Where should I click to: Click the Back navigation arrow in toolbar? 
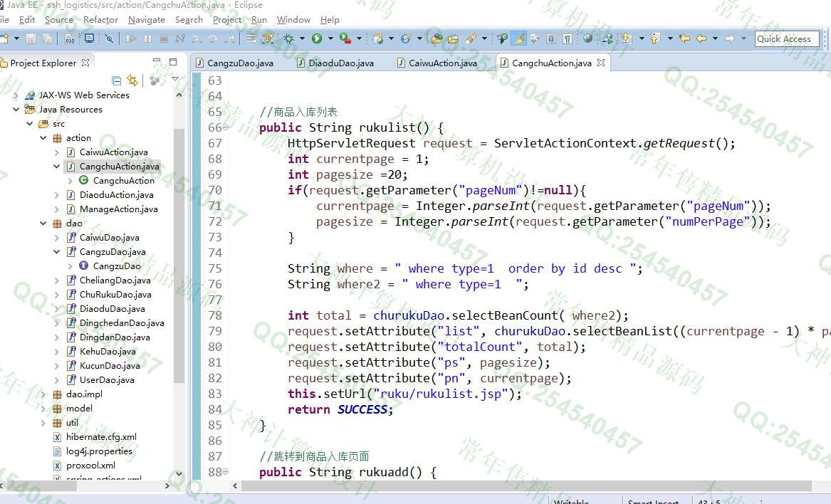[701, 38]
